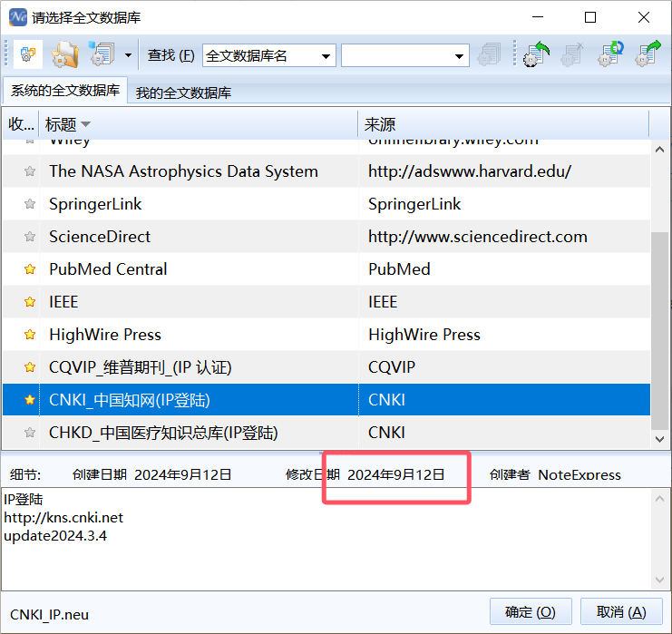Click the blue refresh database icon

[x=610, y=54]
